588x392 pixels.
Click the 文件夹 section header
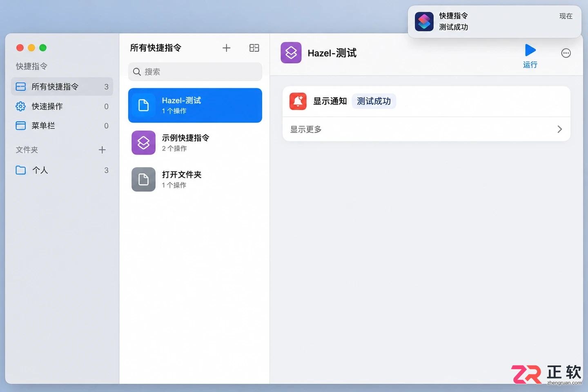27,150
